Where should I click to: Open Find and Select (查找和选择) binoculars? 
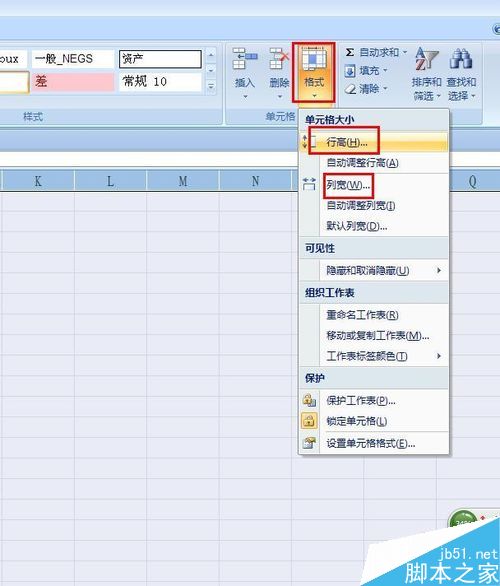pyautogui.click(x=461, y=74)
